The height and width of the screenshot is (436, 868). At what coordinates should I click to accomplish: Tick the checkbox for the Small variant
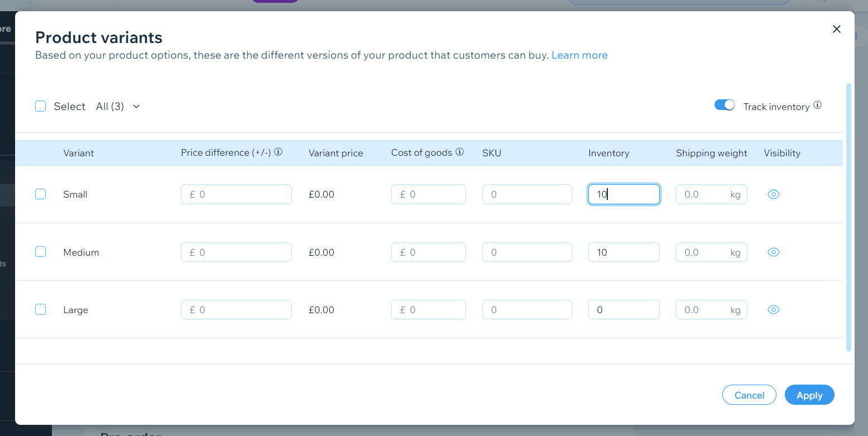pyautogui.click(x=40, y=194)
